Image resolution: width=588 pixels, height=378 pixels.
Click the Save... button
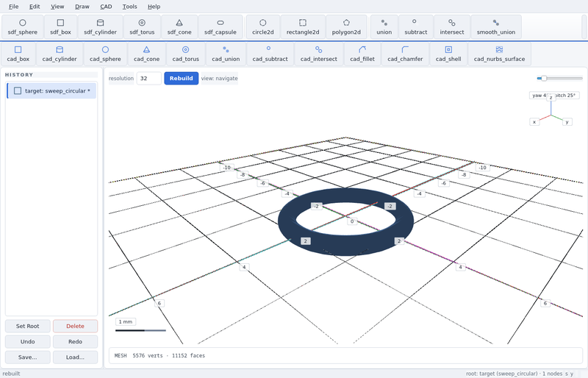pos(27,357)
